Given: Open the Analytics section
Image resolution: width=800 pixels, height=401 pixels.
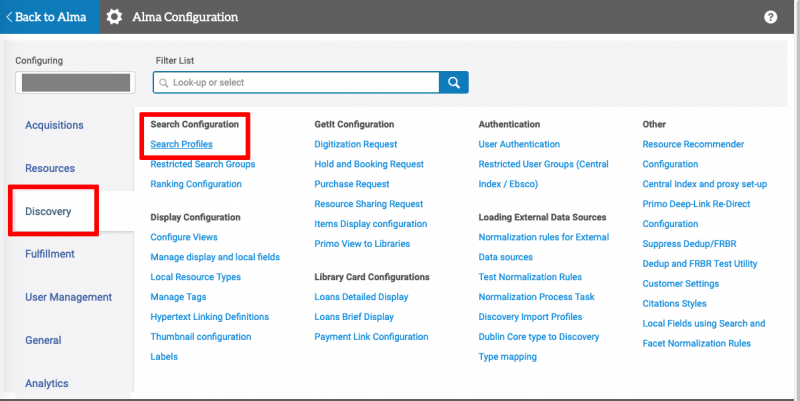Looking at the screenshot, I should 46,383.
